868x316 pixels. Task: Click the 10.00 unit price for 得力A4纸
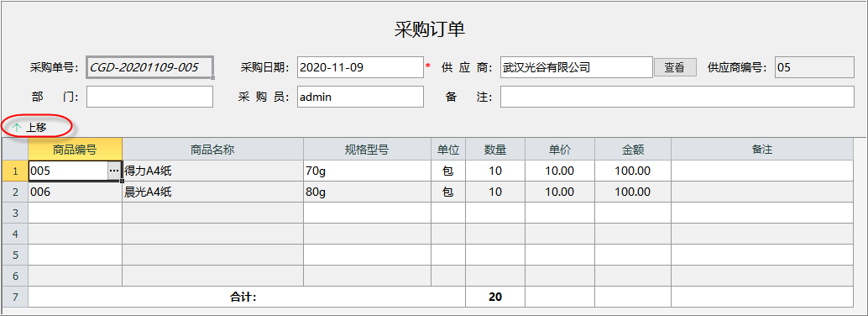(x=560, y=171)
